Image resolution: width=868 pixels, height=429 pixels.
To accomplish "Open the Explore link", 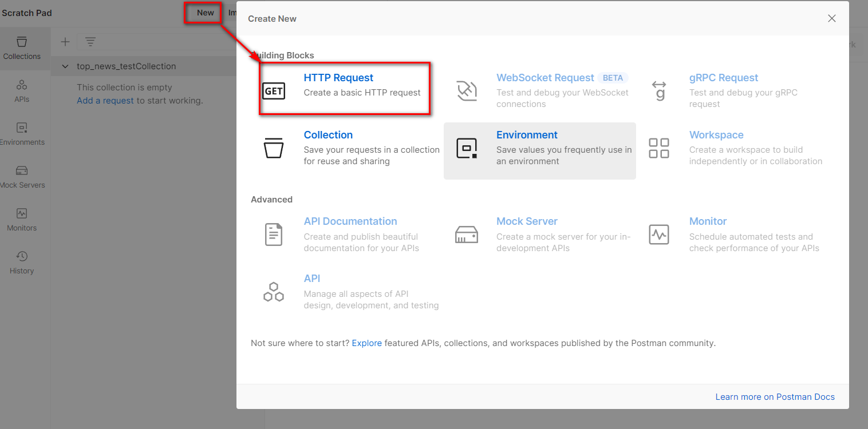I will coord(366,343).
